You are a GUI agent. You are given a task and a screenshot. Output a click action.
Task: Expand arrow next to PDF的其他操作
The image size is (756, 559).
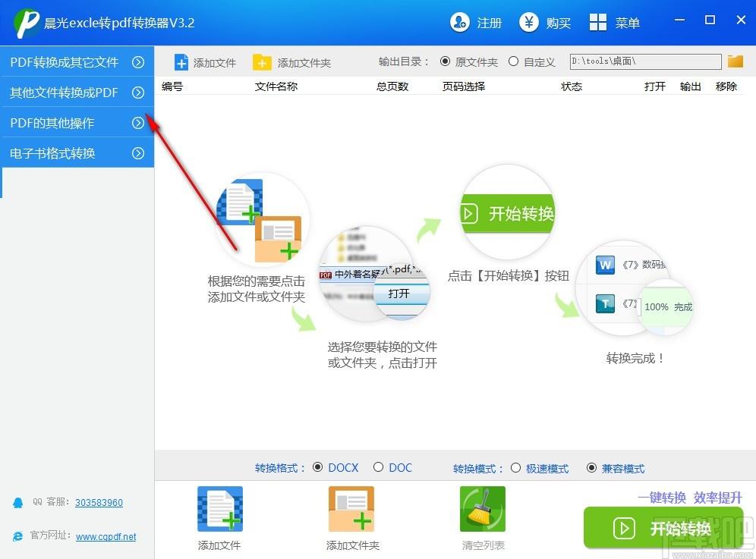(x=138, y=123)
